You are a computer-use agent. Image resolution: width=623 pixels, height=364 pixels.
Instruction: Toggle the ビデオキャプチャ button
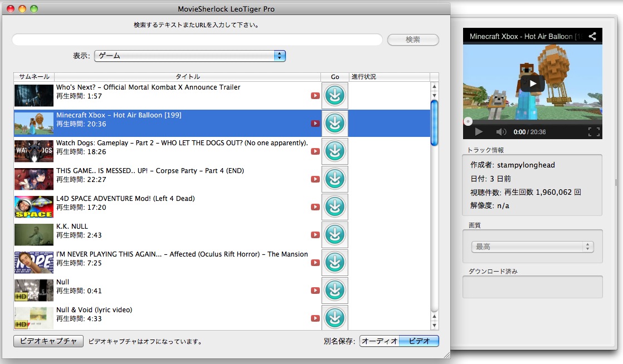pos(48,341)
